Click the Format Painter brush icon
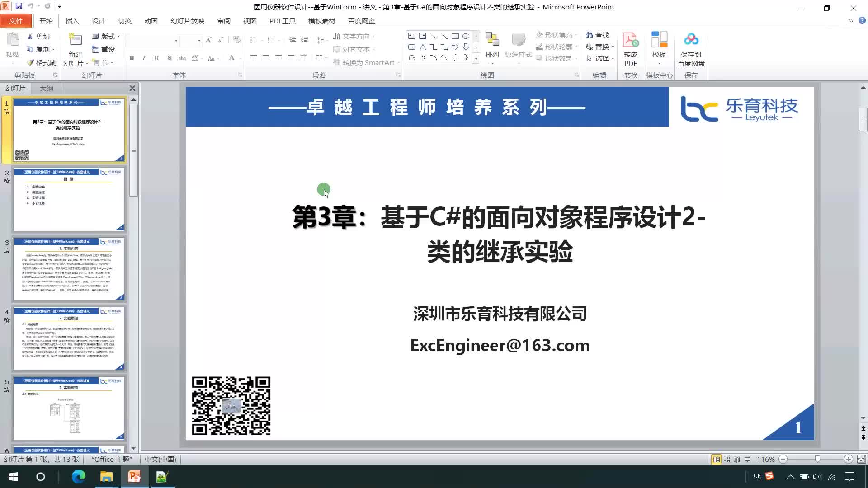This screenshot has width=868, height=488. [30, 62]
